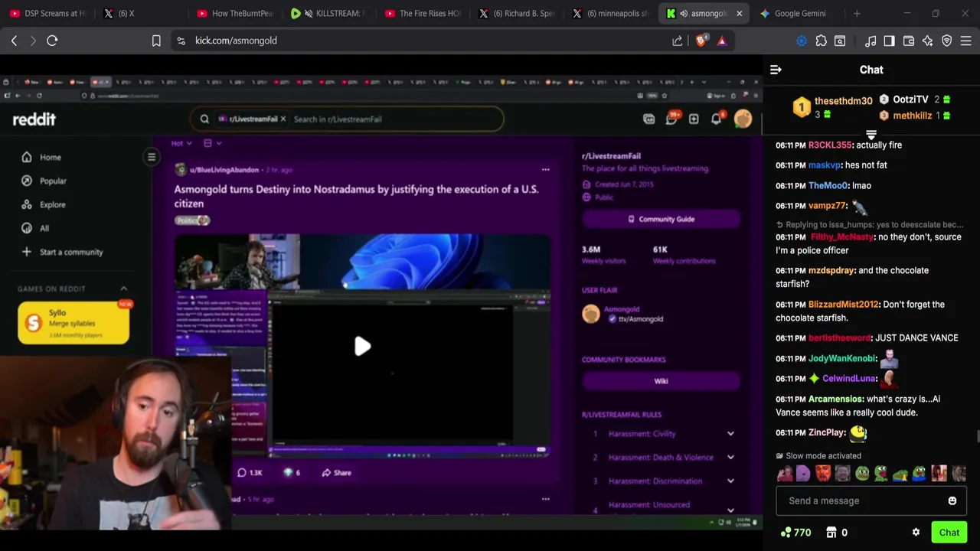Switch to the KILLSTREAM tab
The width and height of the screenshot is (980, 551).
pyautogui.click(x=328, y=13)
